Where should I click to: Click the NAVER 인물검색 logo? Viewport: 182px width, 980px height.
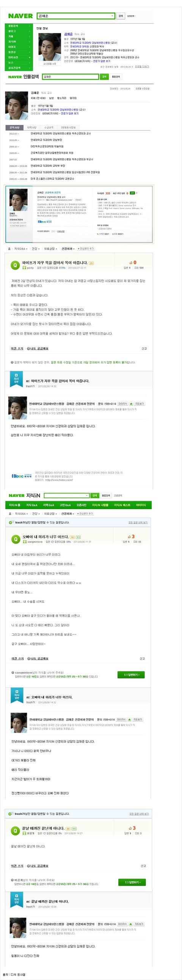23,77
